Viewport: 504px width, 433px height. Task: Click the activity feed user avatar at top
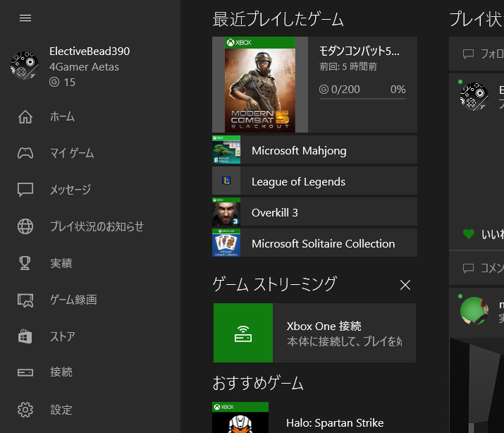point(474,97)
